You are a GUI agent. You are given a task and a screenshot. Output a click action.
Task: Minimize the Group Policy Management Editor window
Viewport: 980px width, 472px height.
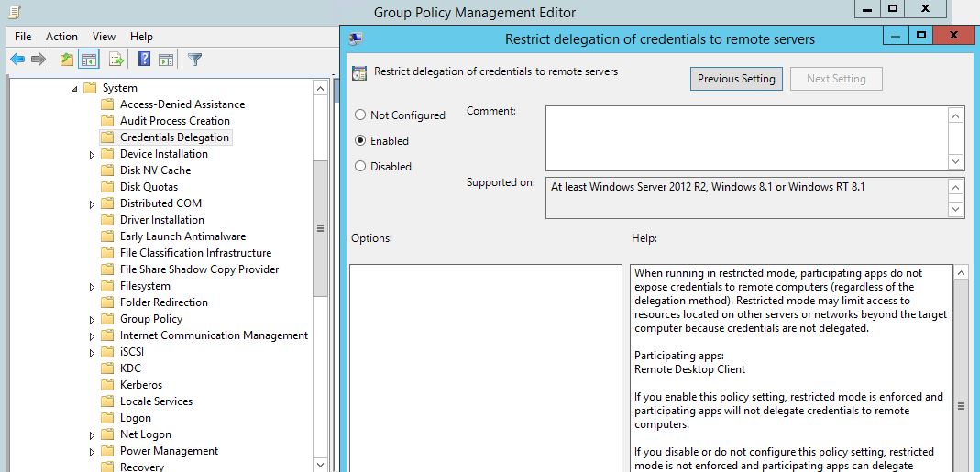pos(867,9)
